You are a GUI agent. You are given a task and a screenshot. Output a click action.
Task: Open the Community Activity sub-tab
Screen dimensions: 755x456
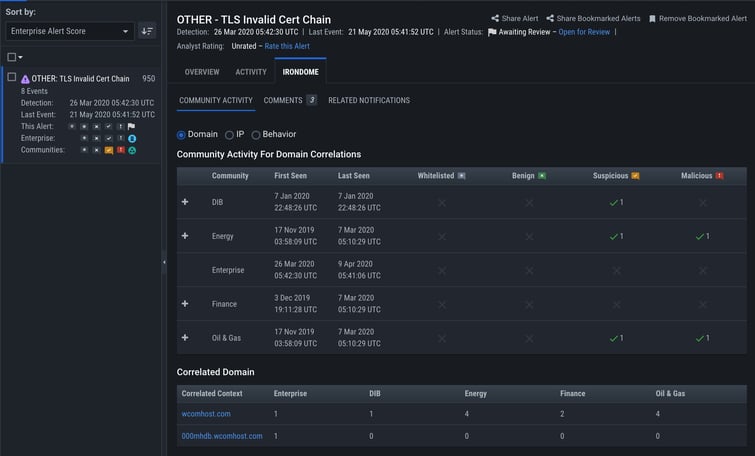coord(216,100)
